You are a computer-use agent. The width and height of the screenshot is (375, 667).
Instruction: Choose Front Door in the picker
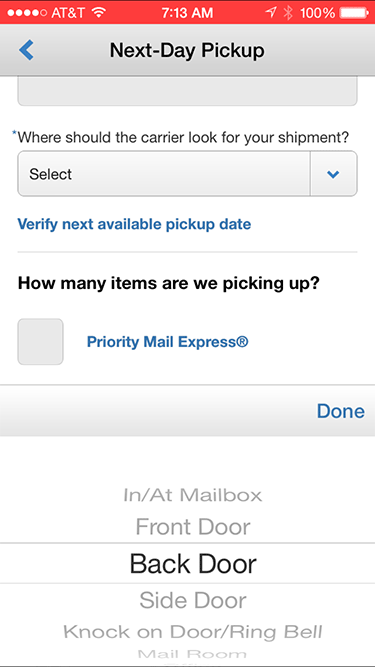click(x=193, y=527)
